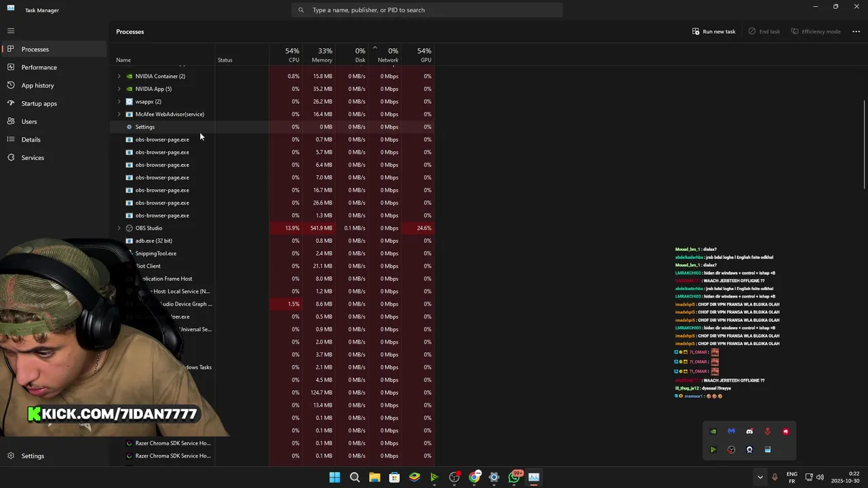Open BlueStacks from the taskbar
The height and width of the screenshot is (488, 868).
[x=414, y=477]
